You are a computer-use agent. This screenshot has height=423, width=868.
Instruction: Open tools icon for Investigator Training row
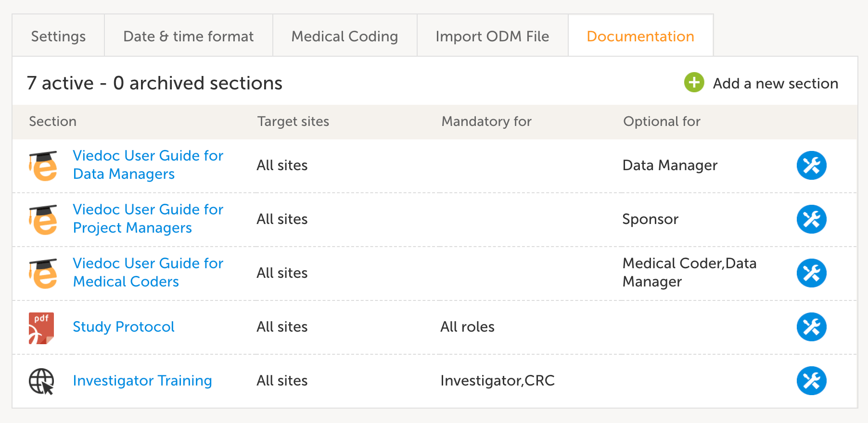point(811,381)
